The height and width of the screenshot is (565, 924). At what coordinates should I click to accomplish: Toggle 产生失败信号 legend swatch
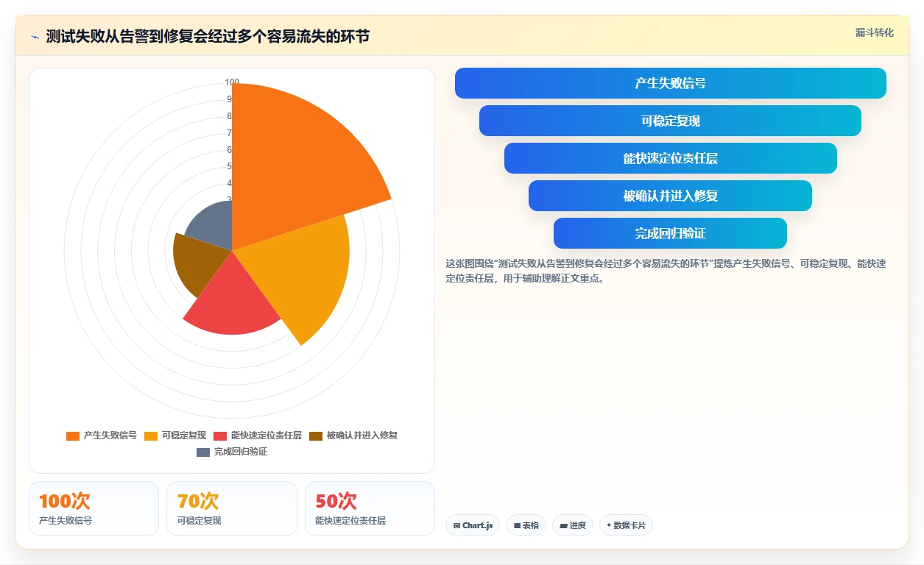tap(72, 436)
